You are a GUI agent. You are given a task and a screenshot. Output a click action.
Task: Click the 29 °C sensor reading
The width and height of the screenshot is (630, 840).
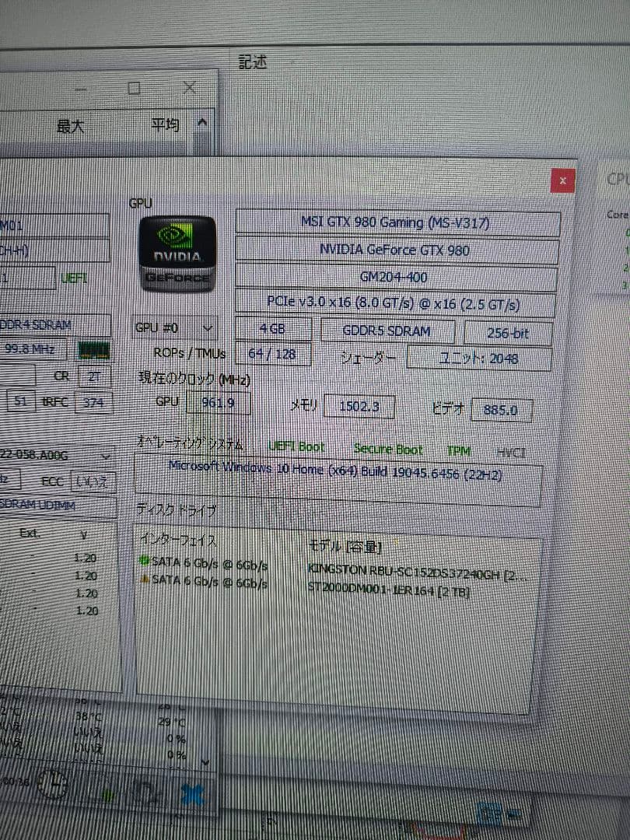coord(171,722)
